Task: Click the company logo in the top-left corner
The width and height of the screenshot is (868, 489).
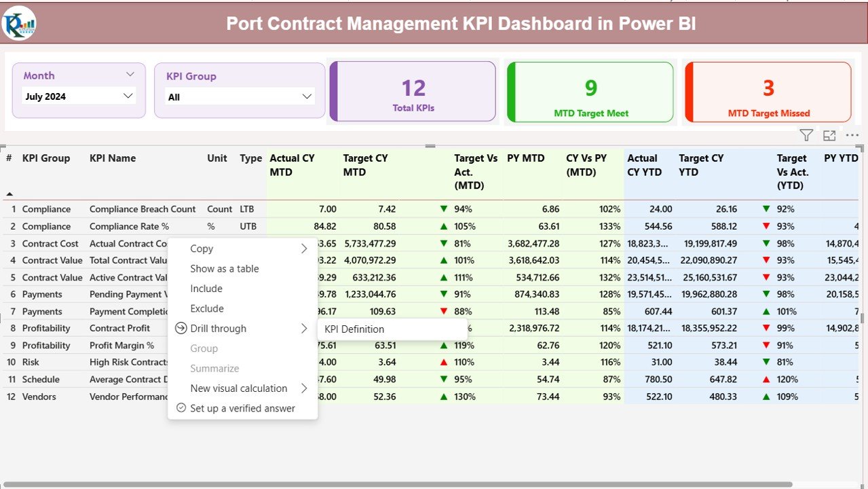Action: pyautogui.click(x=18, y=22)
